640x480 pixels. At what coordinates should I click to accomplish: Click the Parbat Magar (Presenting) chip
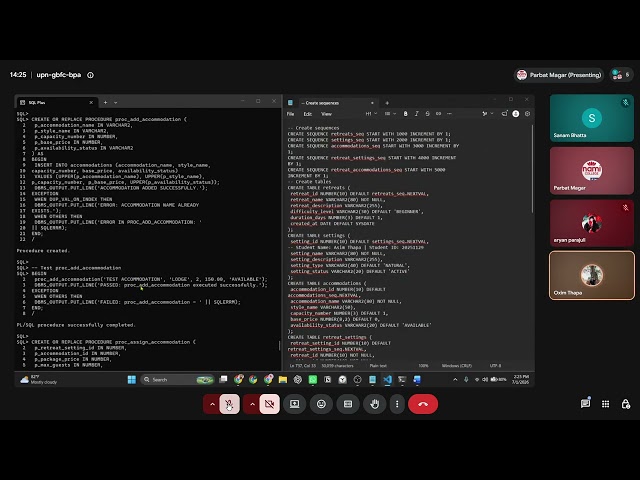tap(559, 75)
